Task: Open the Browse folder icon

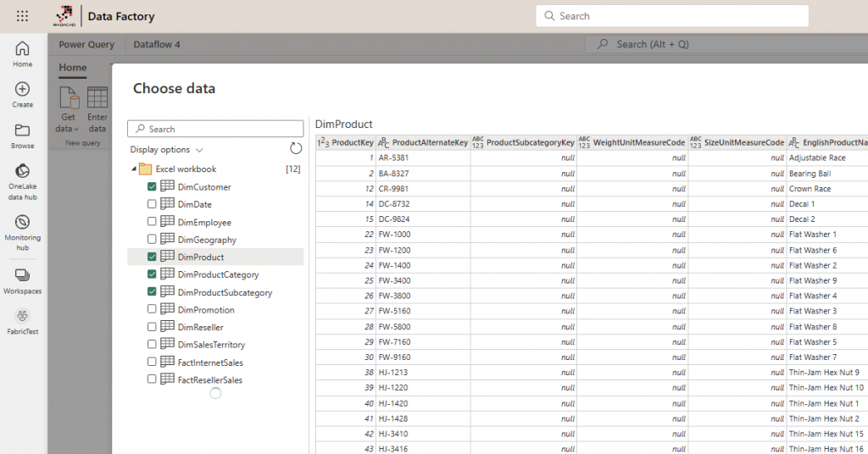Action: (x=22, y=135)
